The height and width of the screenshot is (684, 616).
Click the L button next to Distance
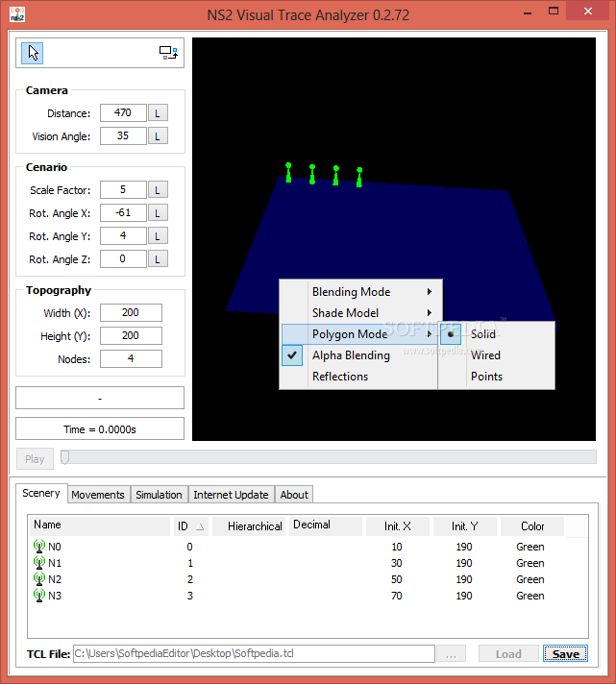(158, 113)
